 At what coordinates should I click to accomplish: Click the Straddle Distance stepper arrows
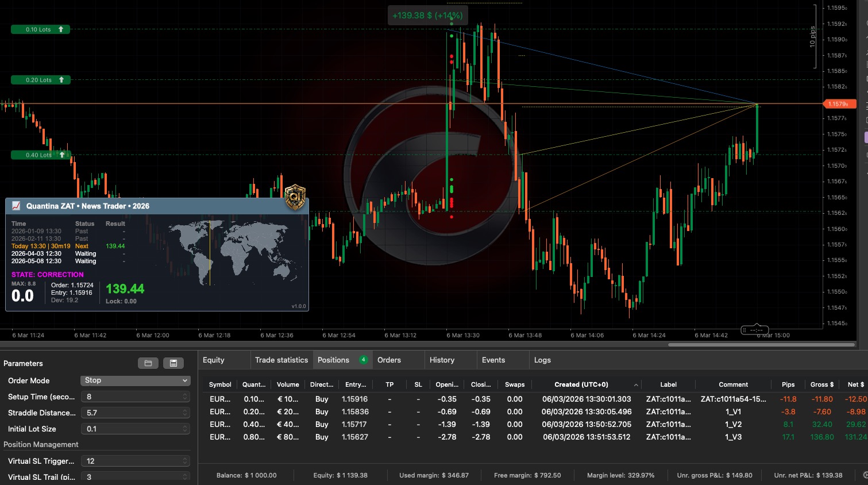(185, 413)
